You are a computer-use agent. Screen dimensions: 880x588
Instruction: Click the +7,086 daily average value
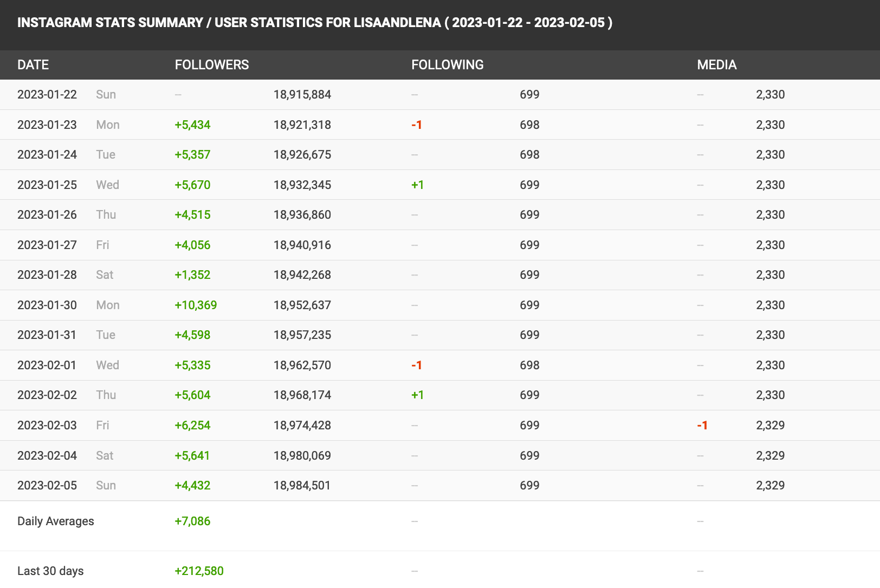(192, 521)
